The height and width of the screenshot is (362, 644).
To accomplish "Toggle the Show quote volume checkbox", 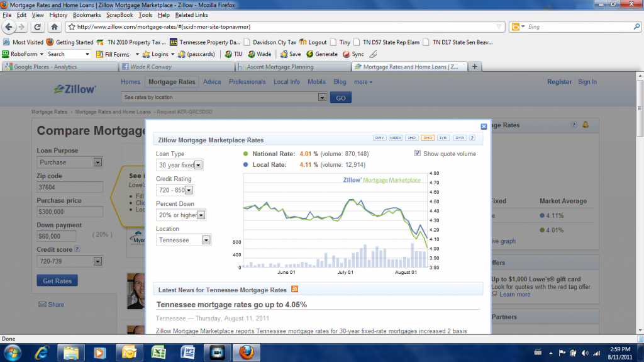I will coord(418,153).
